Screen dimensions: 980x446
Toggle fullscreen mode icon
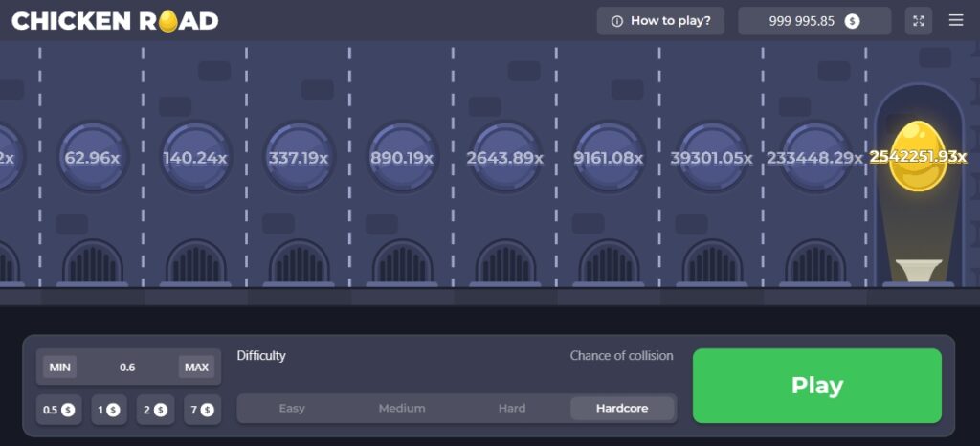[x=918, y=21]
